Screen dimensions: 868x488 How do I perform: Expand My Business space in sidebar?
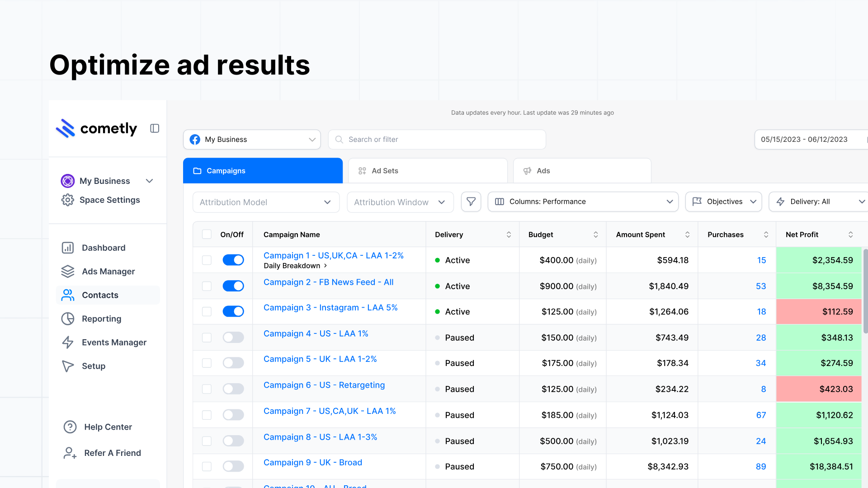(x=149, y=181)
